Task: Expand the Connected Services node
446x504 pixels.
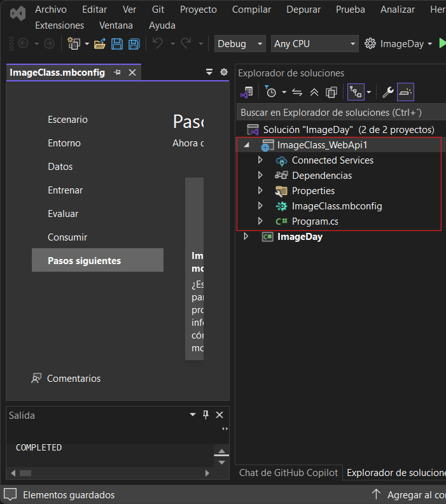Action: pos(260,160)
